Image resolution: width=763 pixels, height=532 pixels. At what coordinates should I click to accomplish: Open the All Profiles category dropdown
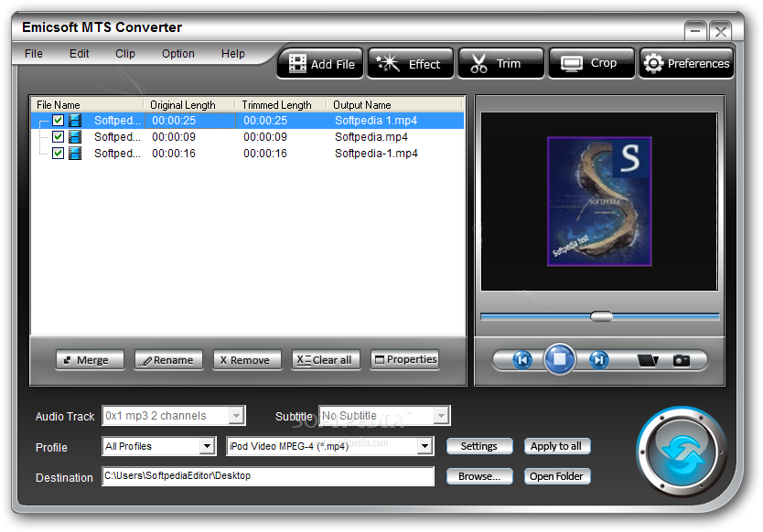pos(208,446)
